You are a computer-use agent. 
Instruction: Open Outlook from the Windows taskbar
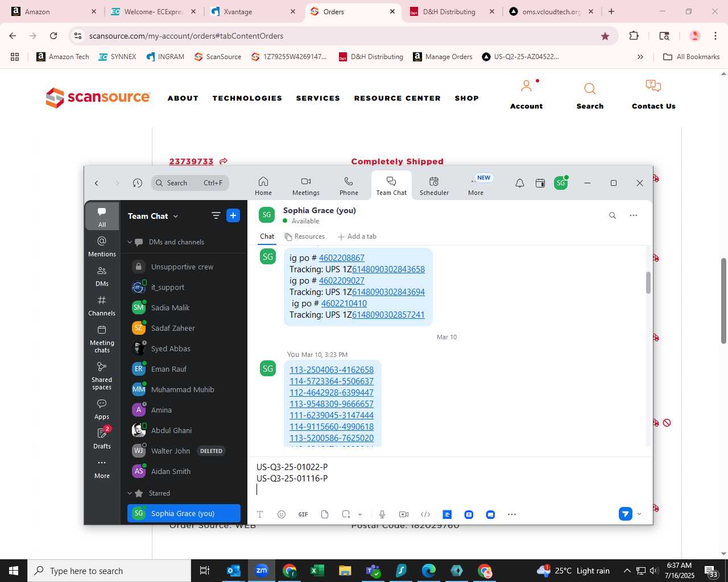[x=234, y=571]
